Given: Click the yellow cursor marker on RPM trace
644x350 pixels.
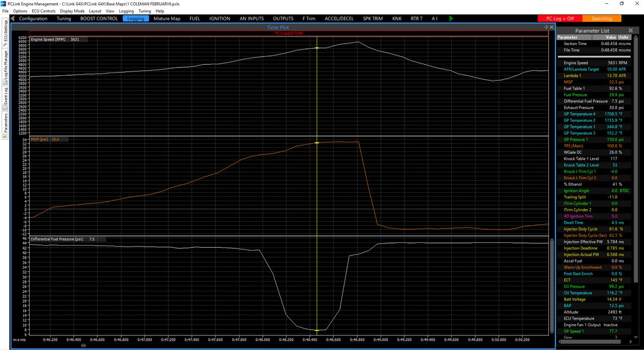Looking at the screenshot, I should 317,48.
